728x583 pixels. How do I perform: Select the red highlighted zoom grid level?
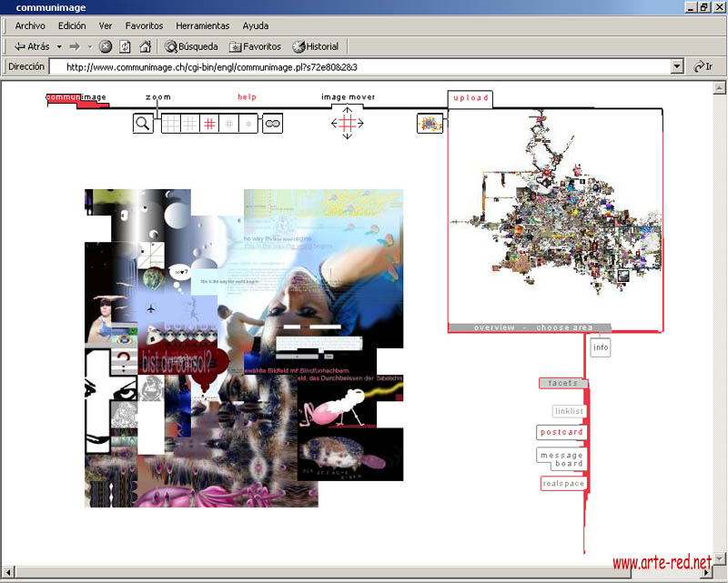209,124
